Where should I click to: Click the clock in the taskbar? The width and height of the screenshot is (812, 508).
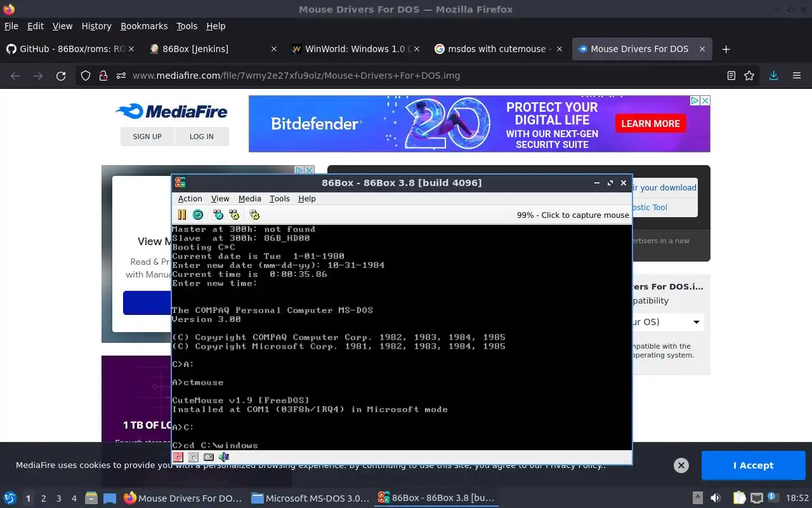(797, 498)
